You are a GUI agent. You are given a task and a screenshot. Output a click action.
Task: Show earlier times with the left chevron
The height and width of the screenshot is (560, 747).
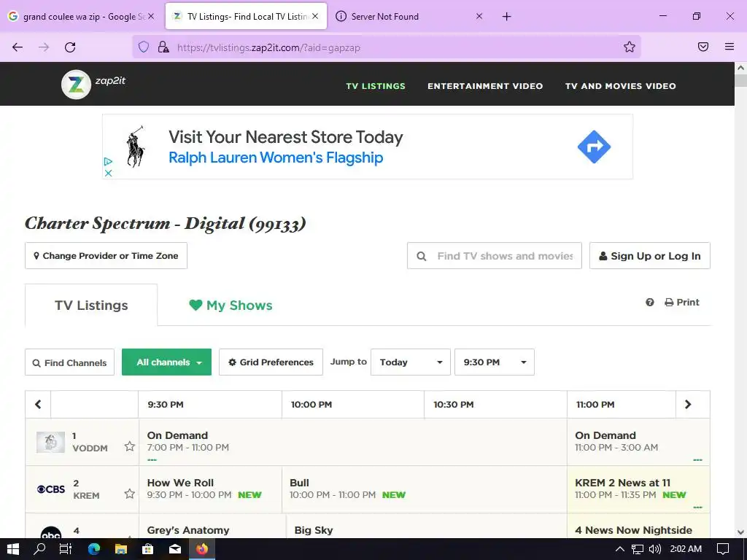point(38,404)
